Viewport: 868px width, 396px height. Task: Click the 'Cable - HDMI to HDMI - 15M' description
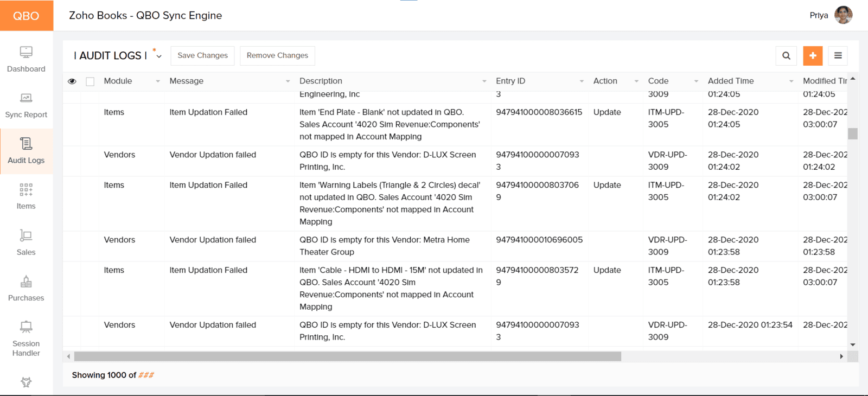tap(391, 289)
